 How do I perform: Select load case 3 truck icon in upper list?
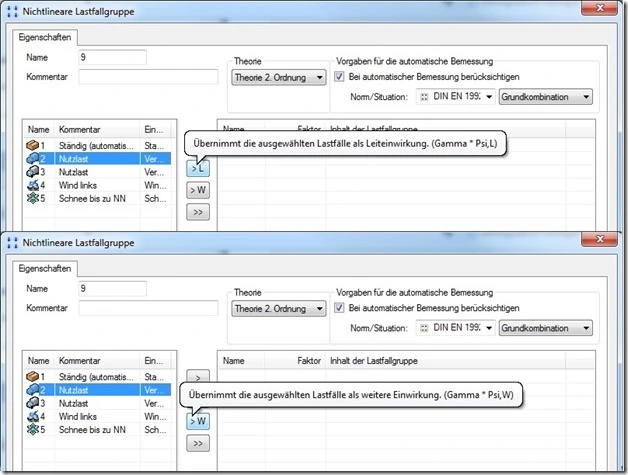click(x=32, y=172)
